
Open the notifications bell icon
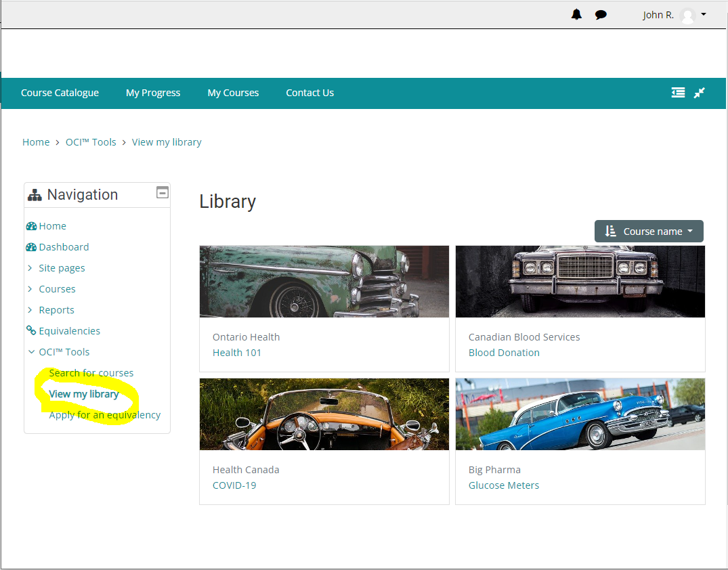[x=576, y=14]
